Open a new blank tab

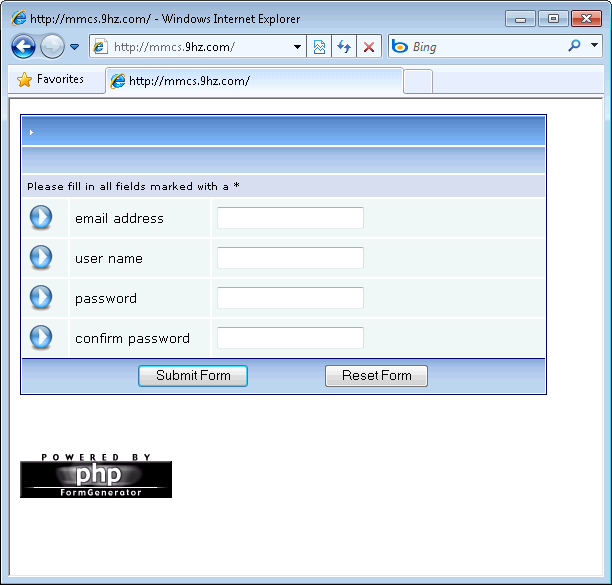[418, 82]
